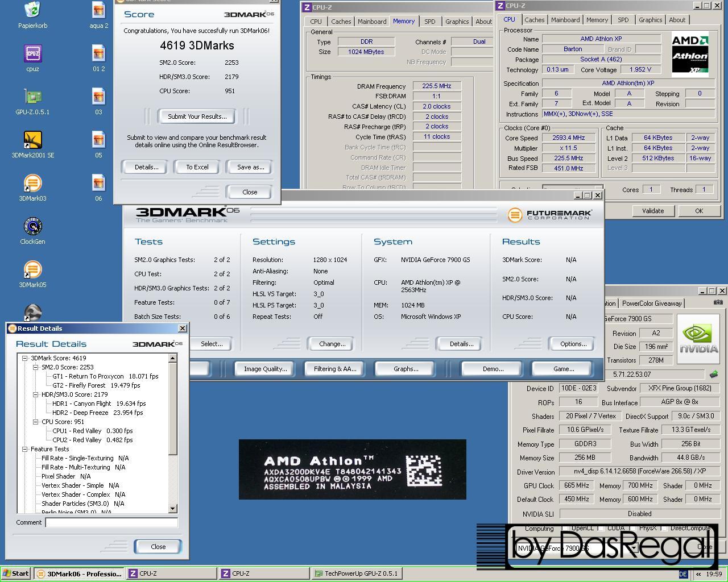The image size is (728, 582).
Task: Open Memory tab in the right CPU-Z window
Action: coord(597,20)
